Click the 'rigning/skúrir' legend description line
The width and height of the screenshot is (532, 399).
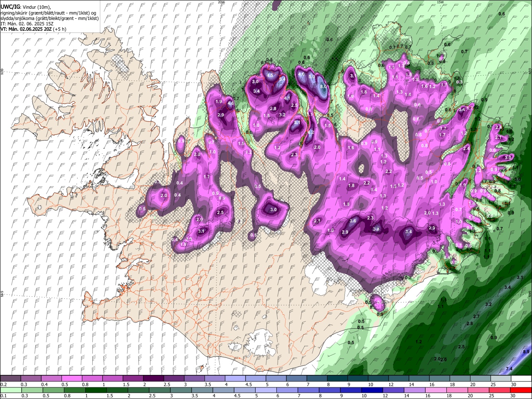click(x=48, y=13)
